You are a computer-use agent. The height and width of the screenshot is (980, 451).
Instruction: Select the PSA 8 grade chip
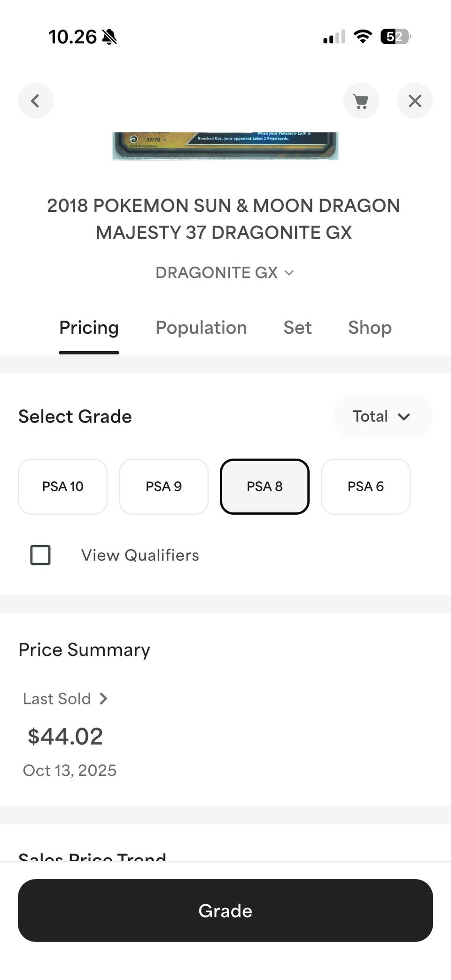click(x=264, y=486)
